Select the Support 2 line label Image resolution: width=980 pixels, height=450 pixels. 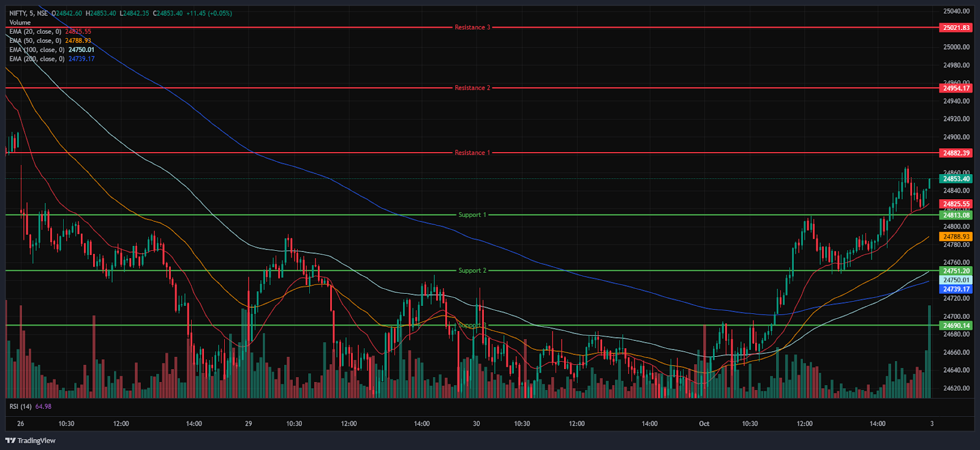click(x=472, y=271)
